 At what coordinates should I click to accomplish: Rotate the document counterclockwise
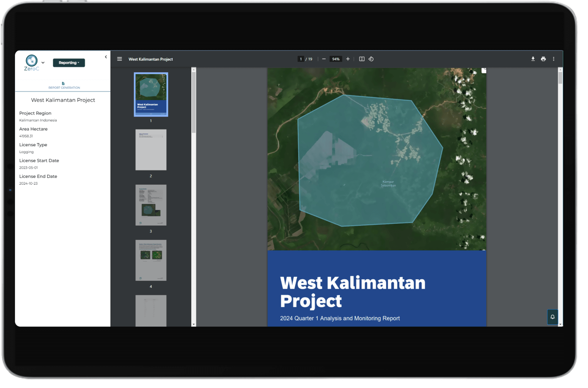pyautogui.click(x=371, y=59)
